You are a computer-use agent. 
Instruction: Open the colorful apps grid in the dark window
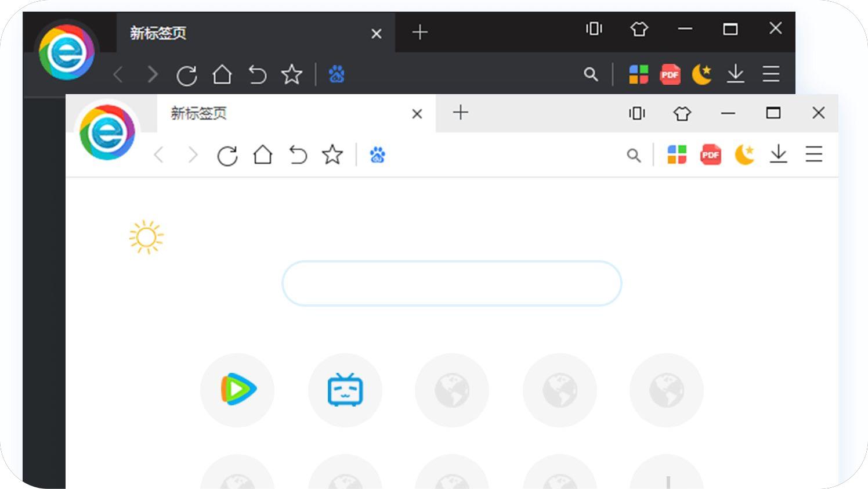tap(639, 74)
